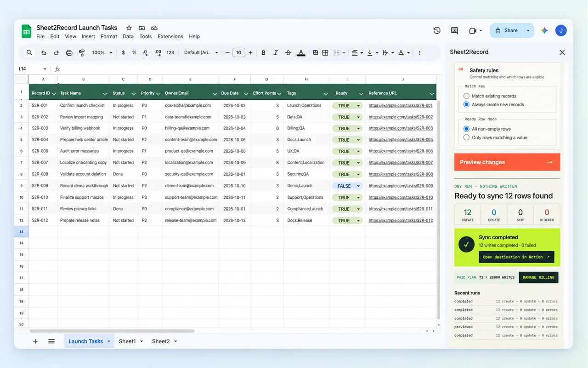Viewport: 588px width, 368px height.
Task: Toggle bold formatting
Action: [x=263, y=52]
